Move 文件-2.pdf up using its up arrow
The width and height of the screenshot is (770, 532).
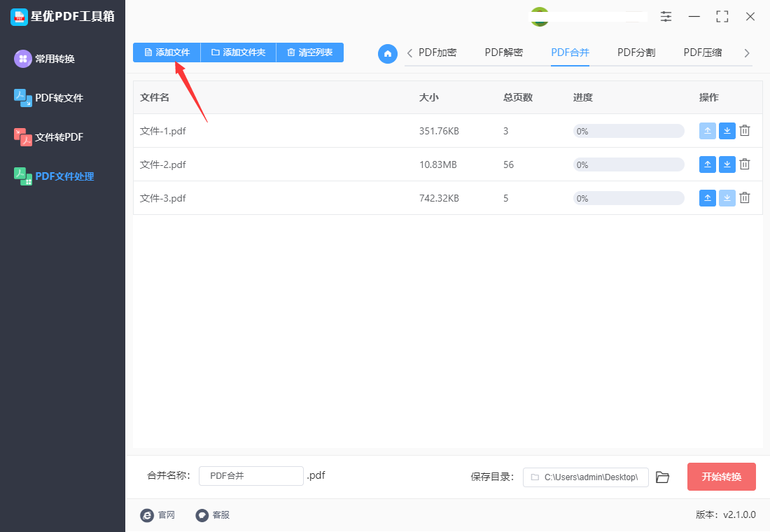tap(707, 164)
